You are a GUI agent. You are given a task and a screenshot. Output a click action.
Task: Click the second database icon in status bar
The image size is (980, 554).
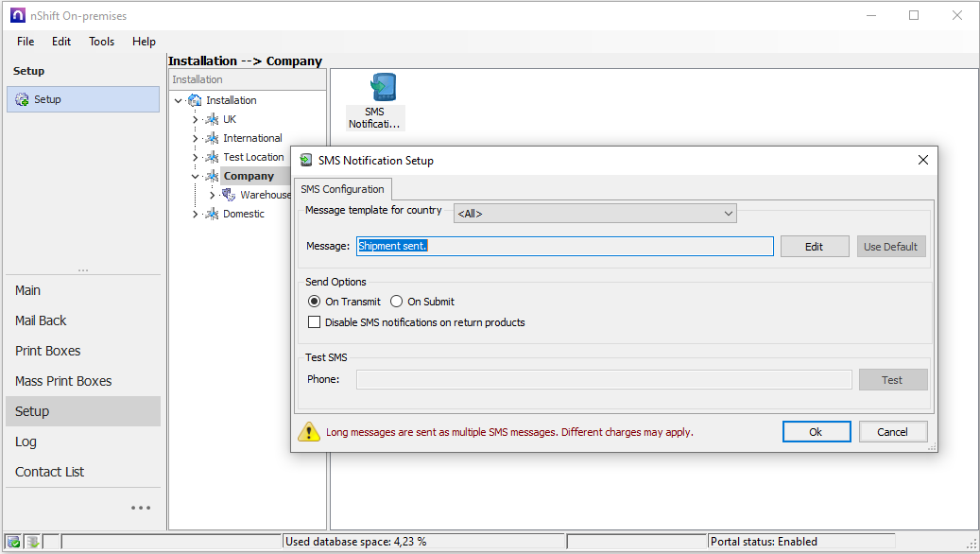pos(31,540)
